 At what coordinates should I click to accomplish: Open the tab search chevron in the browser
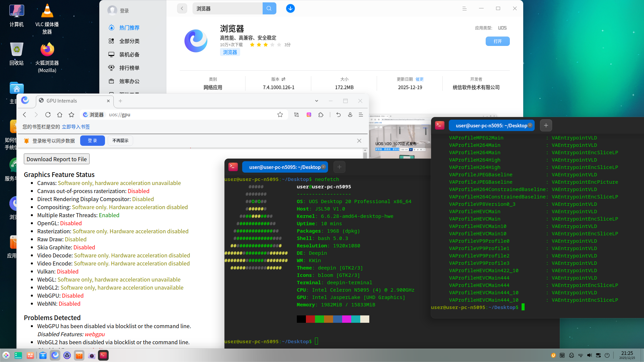point(316,101)
